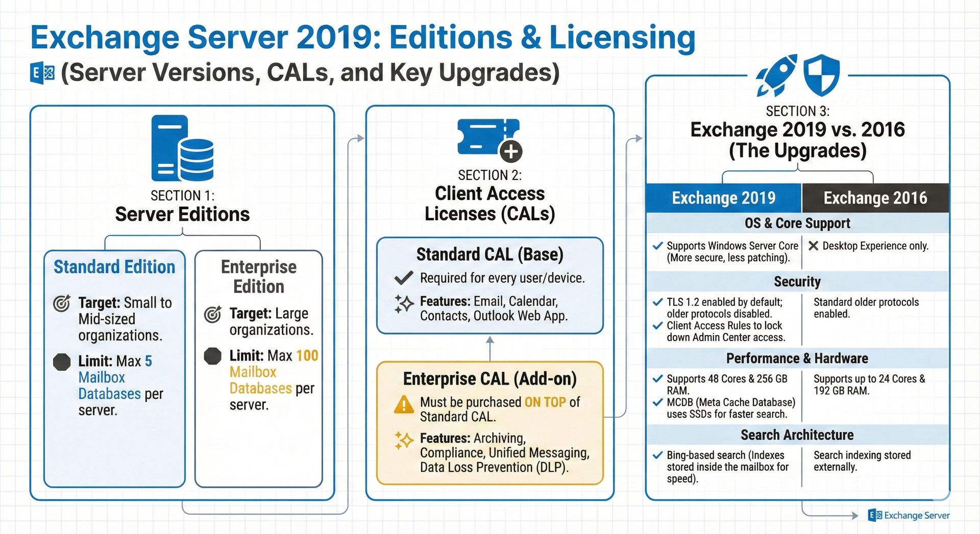Click the Enterprise CAL (Add-on) heading
Image resolution: width=980 pixels, height=534 pixels.
(489, 379)
